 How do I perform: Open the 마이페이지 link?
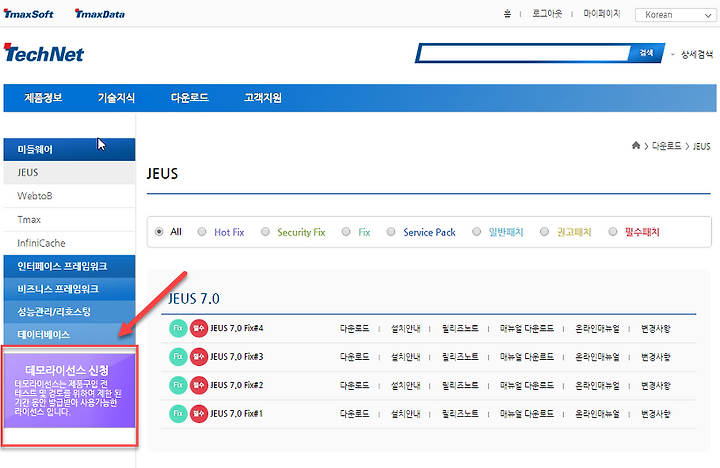coord(602,14)
